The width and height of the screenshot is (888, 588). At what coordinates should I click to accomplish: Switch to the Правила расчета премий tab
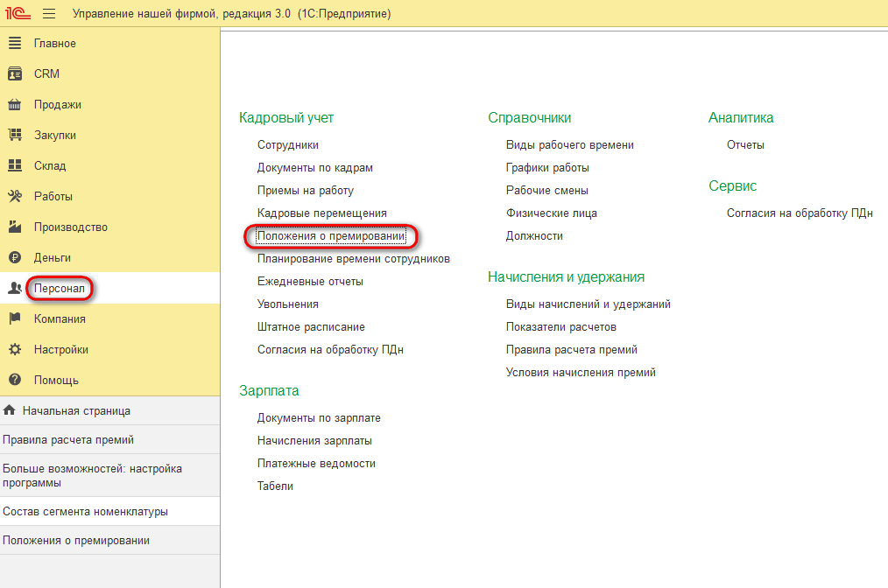tap(109, 440)
